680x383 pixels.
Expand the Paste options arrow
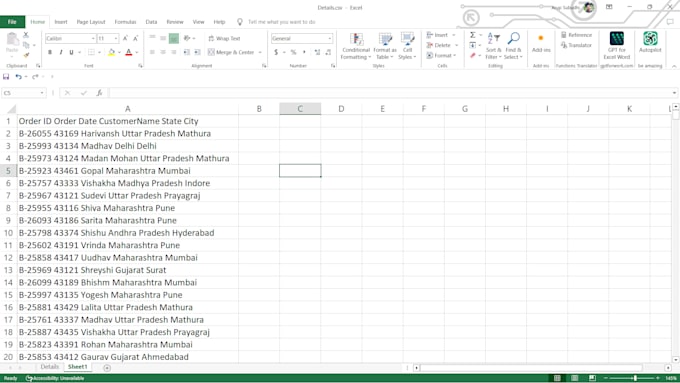click(x=12, y=56)
